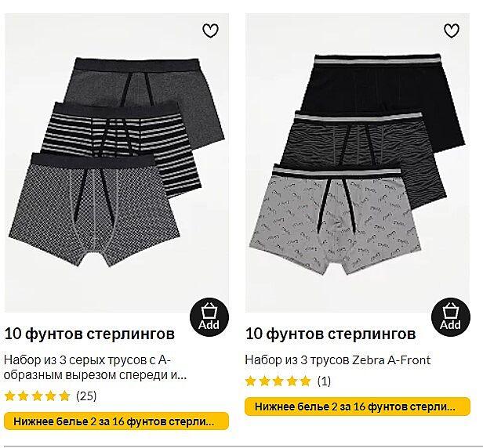Click the five-star rating under Zebra set
The image size is (483, 448).
click(278, 381)
